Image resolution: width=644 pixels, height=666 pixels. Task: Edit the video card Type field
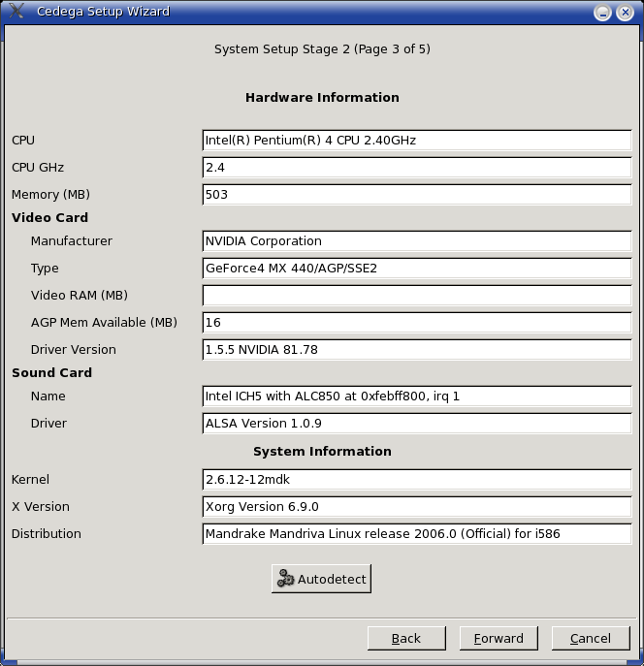[x=417, y=269]
